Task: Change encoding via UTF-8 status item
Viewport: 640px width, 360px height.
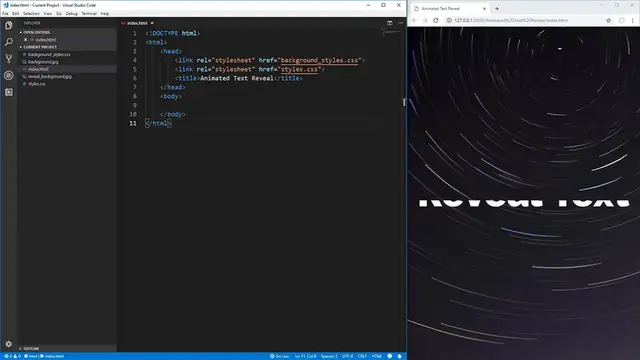Action: [x=347, y=356]
